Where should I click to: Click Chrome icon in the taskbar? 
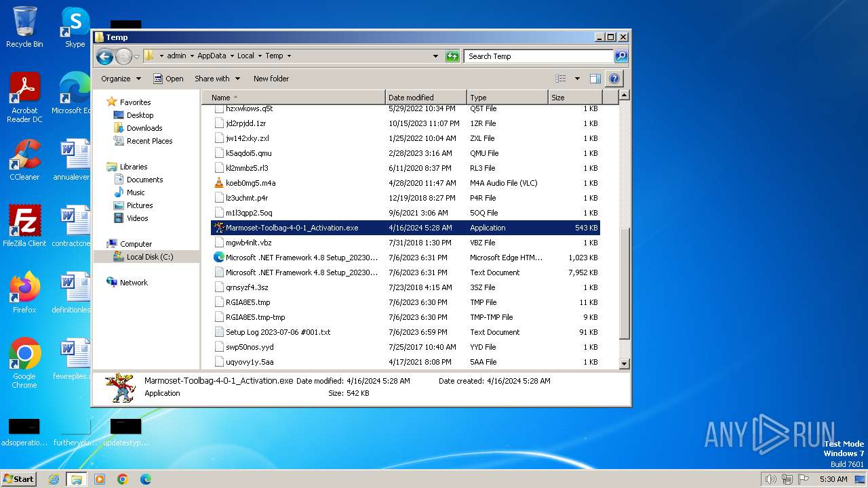coord(123,479)
